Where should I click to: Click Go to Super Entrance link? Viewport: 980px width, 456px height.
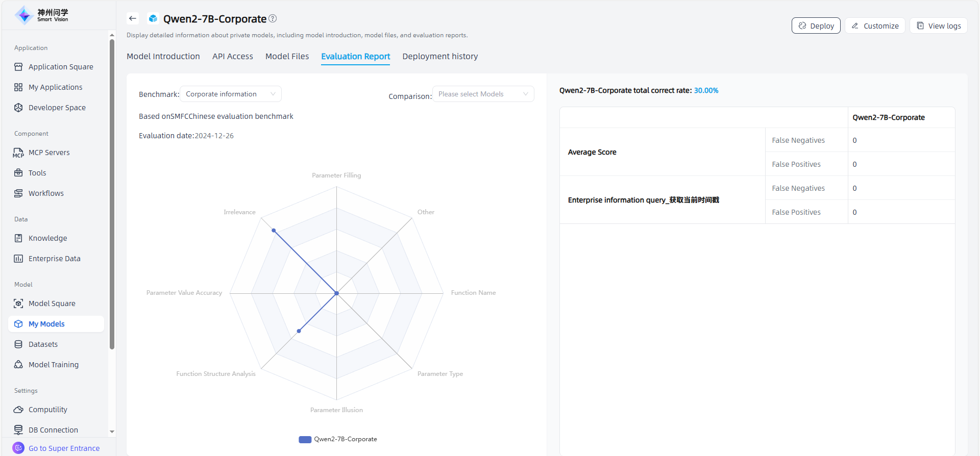point(64,448)
